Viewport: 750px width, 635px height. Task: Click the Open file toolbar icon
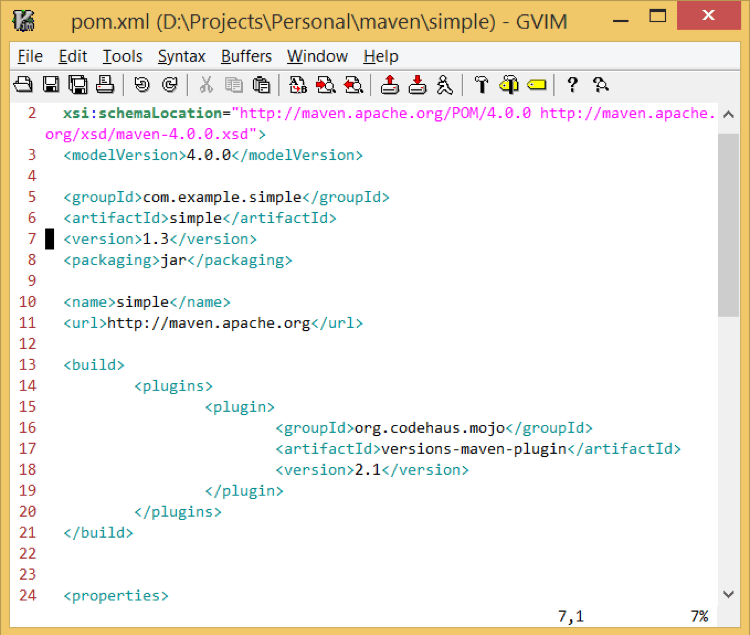22,85
